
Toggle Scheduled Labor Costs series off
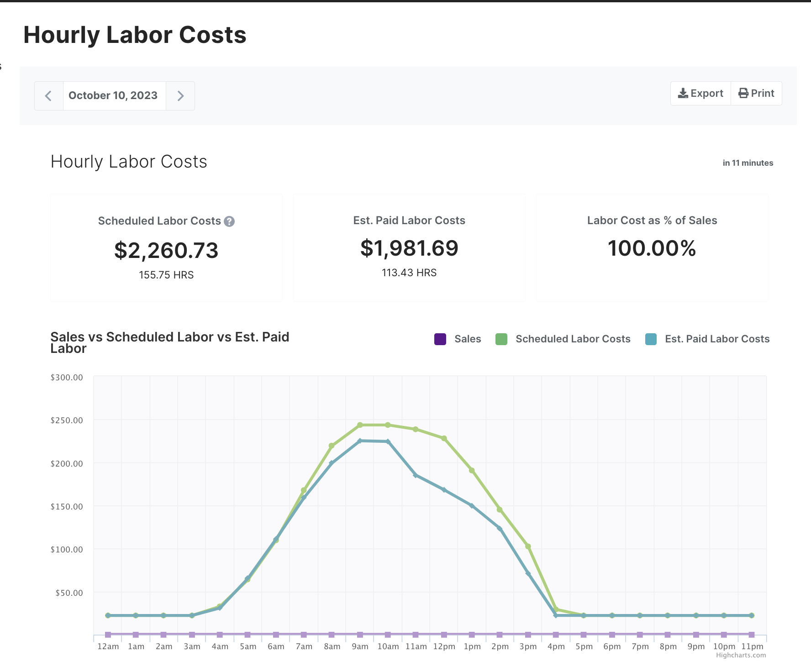(573, 339)
